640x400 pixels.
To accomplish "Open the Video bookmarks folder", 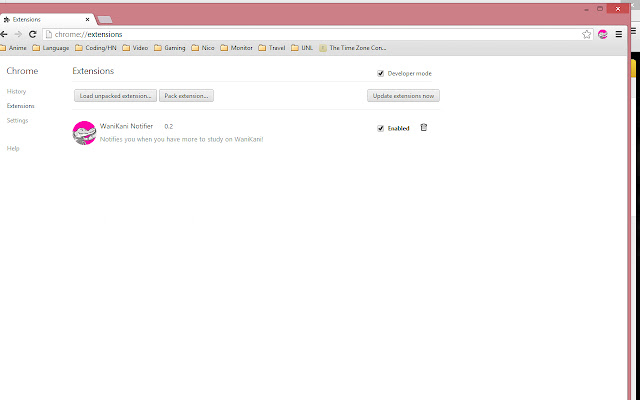I will [135, 48].
